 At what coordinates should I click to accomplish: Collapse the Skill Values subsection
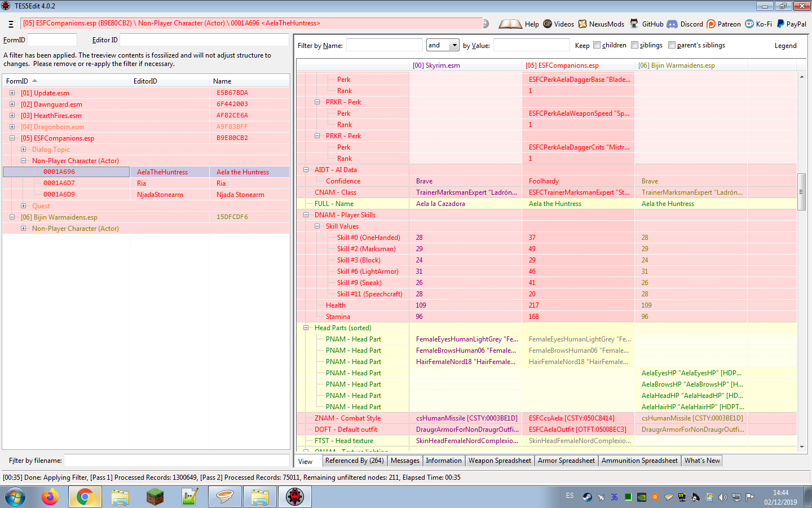coord(317,226)
